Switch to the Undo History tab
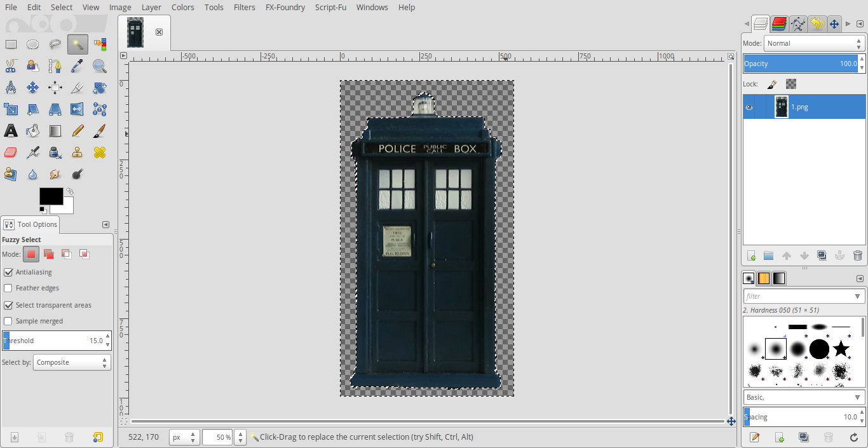This screenshot has width=868, height=448. (x=817, y=24)
